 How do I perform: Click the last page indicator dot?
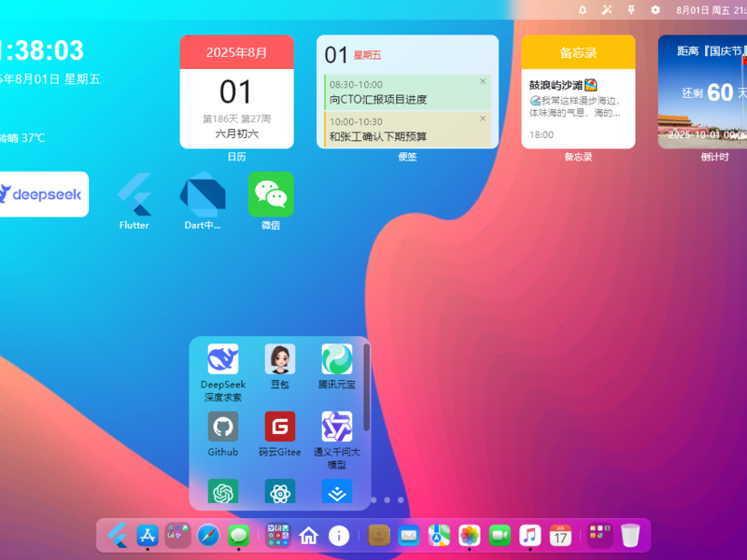[x=401, y=500]
